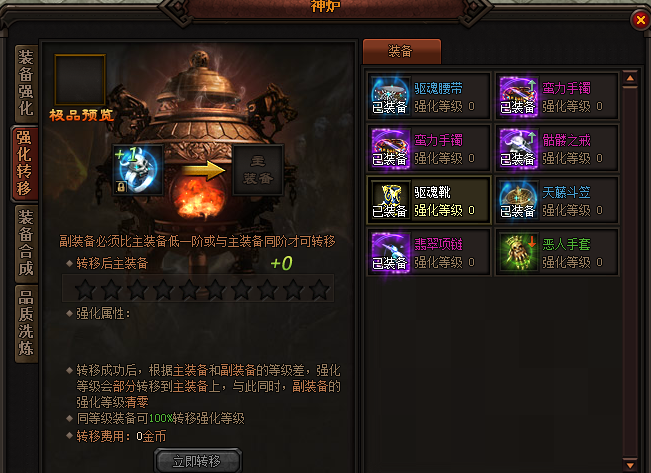Select the 骷髅之戒 ring icon

point(518,148)
